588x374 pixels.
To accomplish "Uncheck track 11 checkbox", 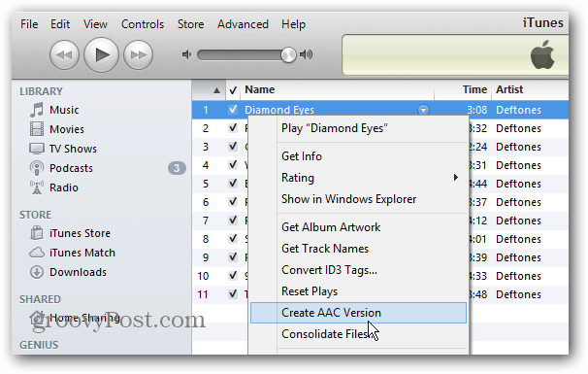I will pyautogui.click(x=233, y=294).
